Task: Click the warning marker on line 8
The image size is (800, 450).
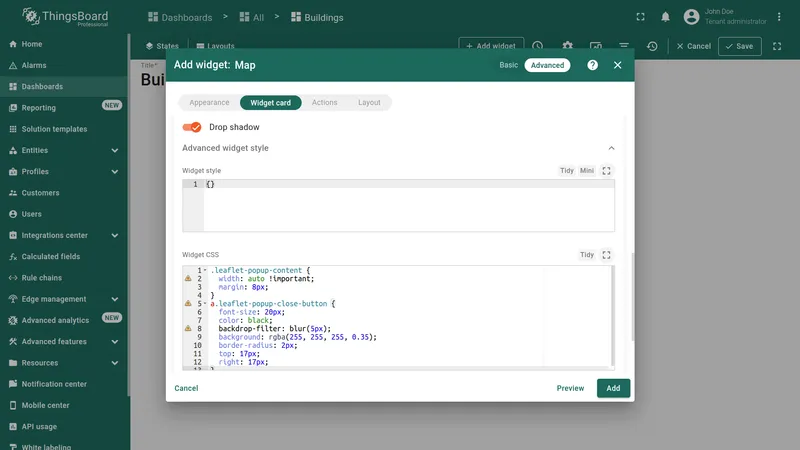Action: 188,329
